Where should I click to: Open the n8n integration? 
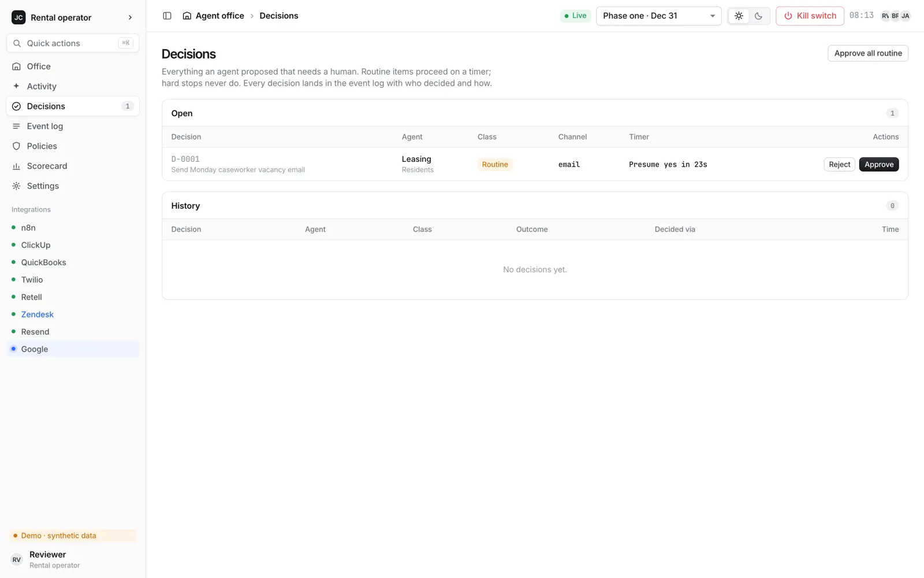pyautogui.click(x=73, y=228)
